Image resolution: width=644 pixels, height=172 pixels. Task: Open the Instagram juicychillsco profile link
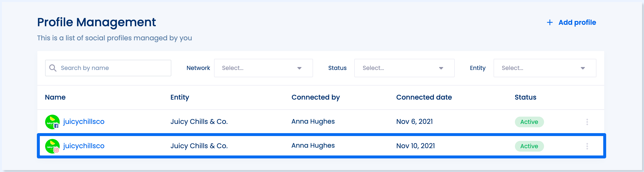(84, 146)
